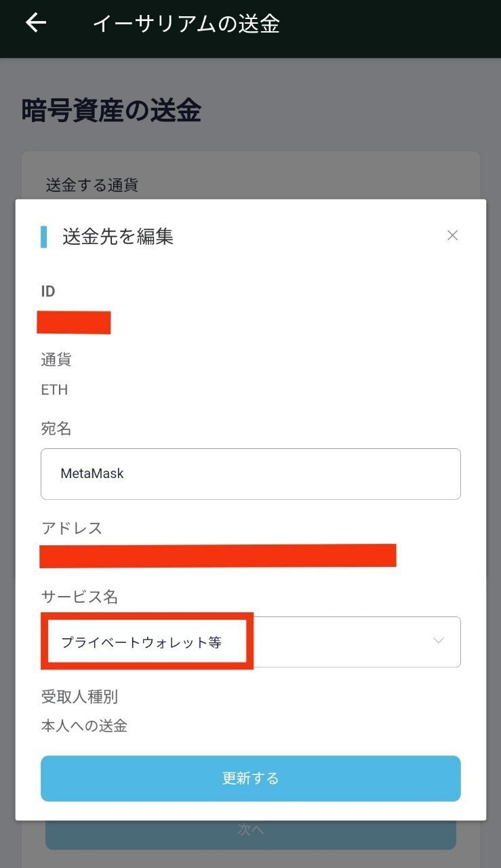Click the redacted アドレス field

(x=218, y=556)
